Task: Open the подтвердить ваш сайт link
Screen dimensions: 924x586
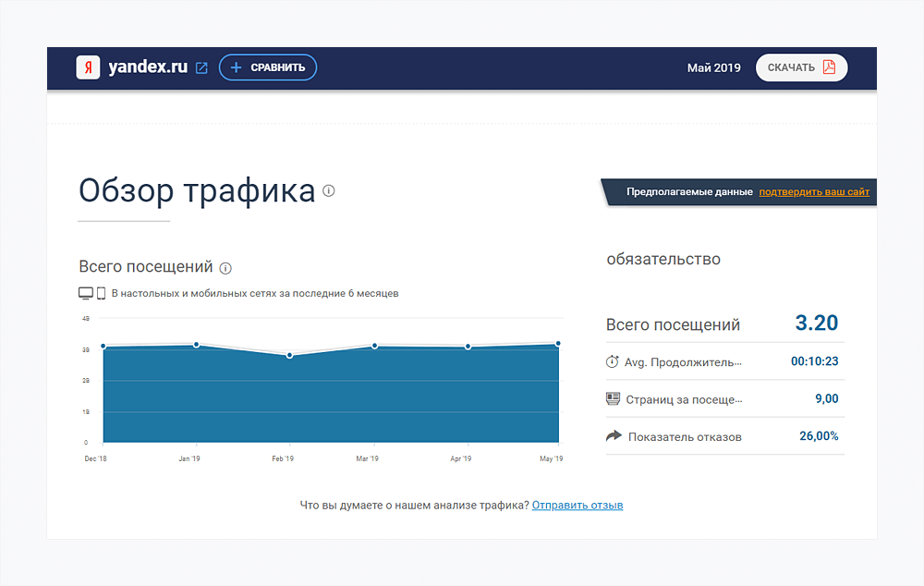Action: click(x=814, y=192)
